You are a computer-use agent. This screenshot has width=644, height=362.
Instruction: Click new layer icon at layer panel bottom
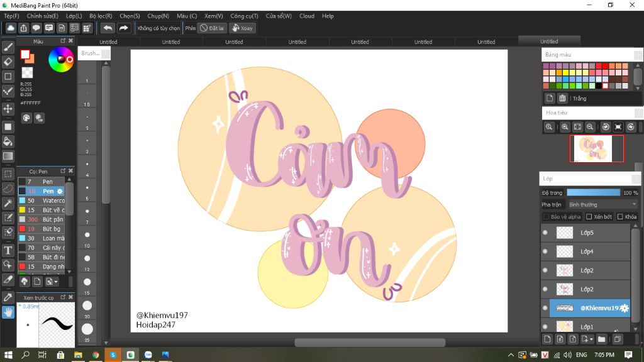point(547,339)
